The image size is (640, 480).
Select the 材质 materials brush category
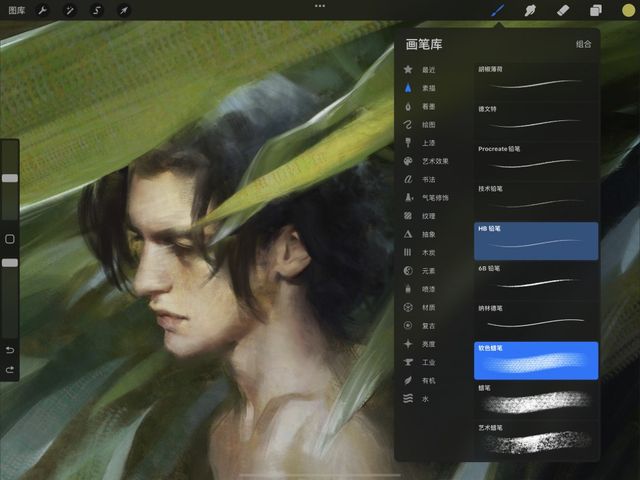[x=420, y=307]
